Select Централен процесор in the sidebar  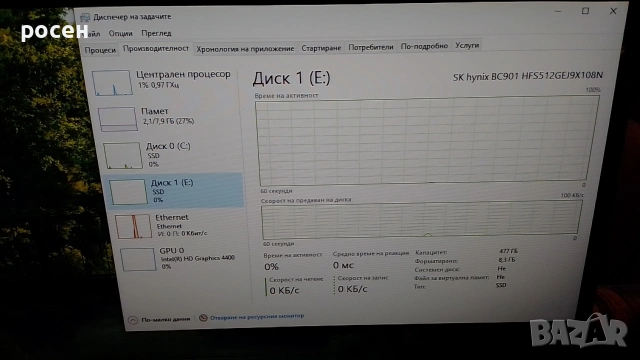(x=163, y=82)
